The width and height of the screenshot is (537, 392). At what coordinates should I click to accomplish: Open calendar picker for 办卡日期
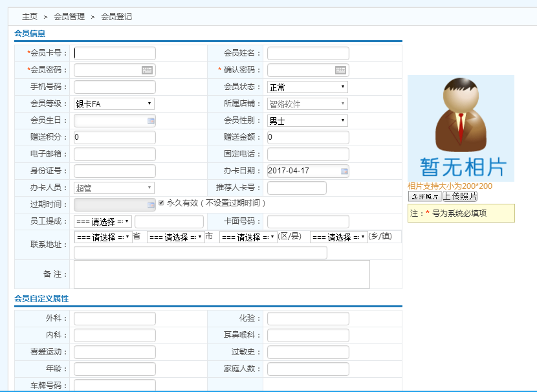tap(344, 171)
